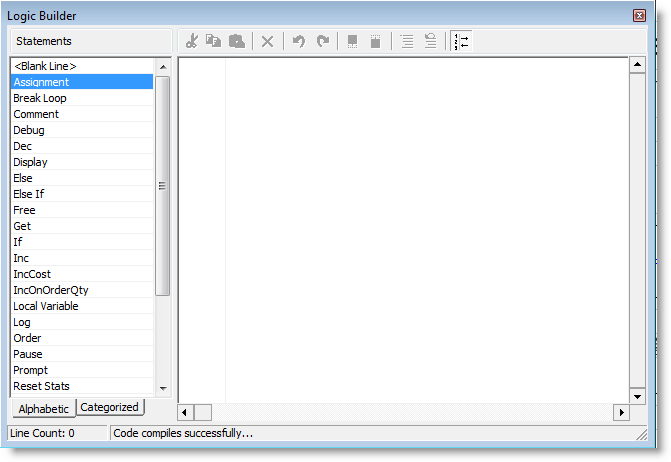Select the Inc statement
Image resolution: width=671 pixels, height=462 pixels.
point(82,258)
